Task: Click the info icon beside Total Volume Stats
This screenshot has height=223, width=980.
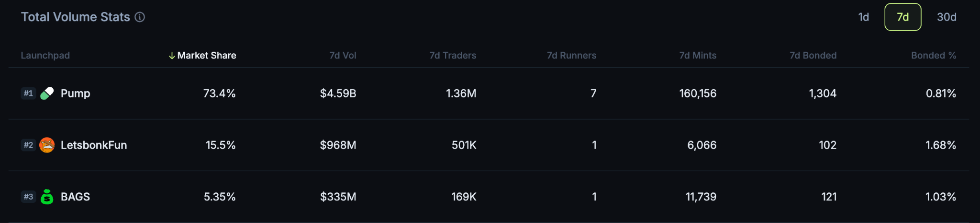Action: (x=140, y=17)
